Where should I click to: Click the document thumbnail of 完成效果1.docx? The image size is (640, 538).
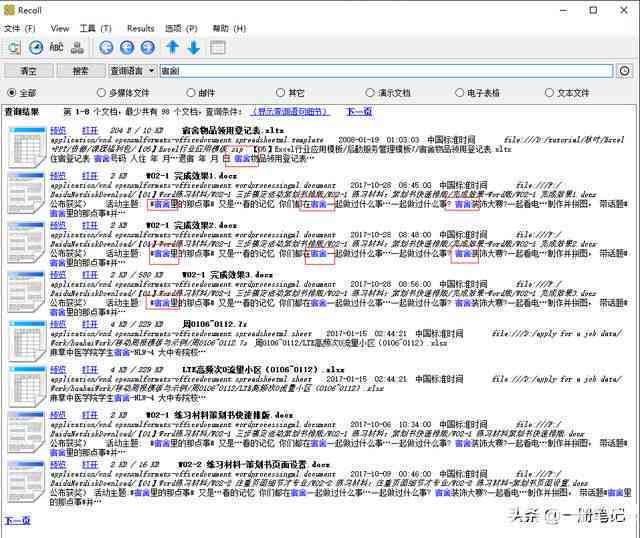point(27,193)
